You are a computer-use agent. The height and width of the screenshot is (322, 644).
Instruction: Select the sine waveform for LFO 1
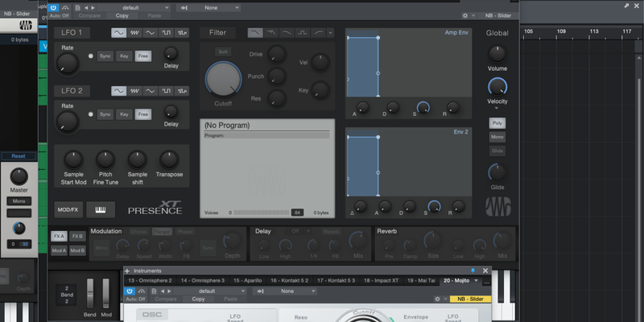click(x=120, y=33)
